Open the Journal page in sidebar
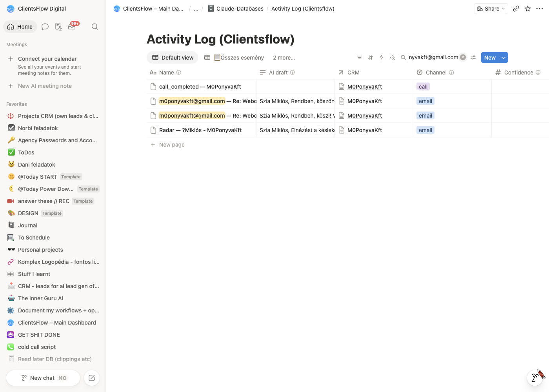The width and height of the screenshot is (549, 392). point(53,225)
